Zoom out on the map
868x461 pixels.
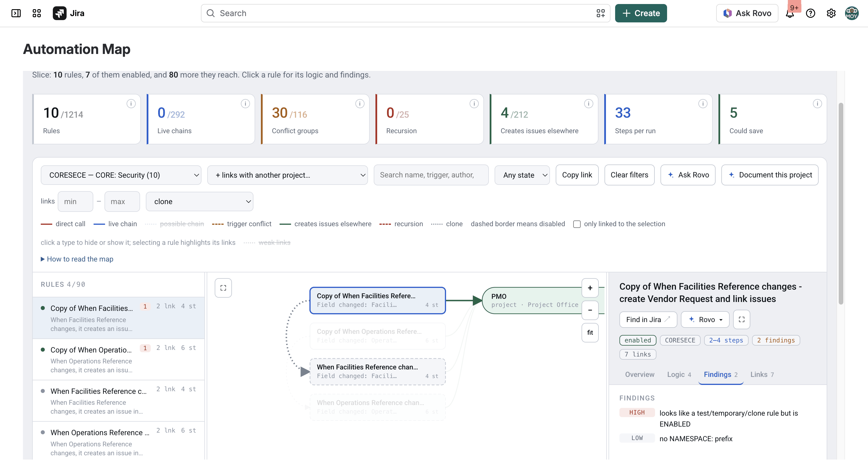point(590,310)
